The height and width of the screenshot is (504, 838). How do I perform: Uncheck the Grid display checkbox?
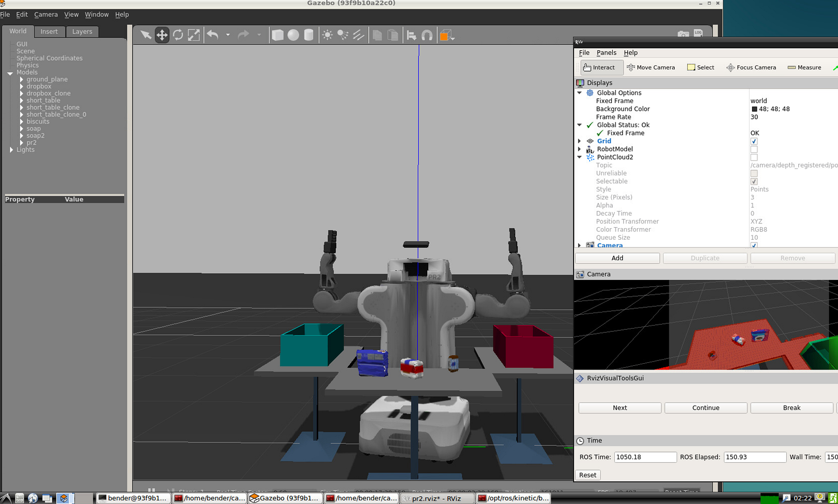754,141
